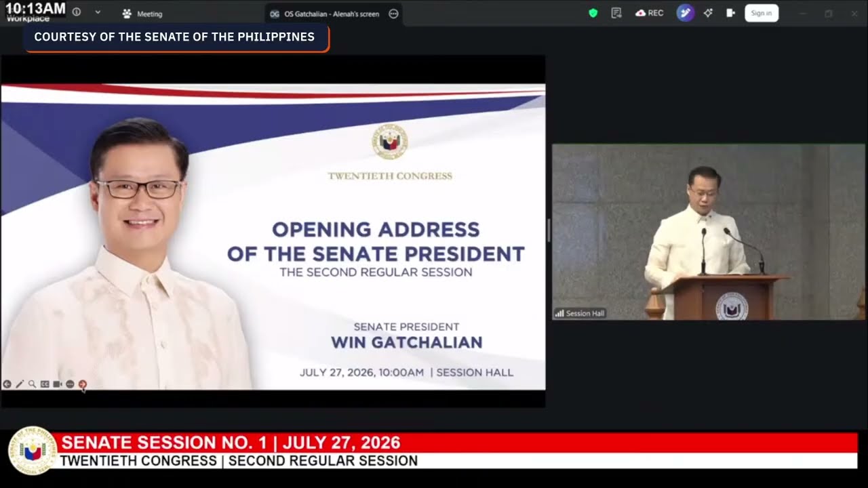The image size is (868, 488).
Task: Click 'THE SECOND REGULAR SESSION' subtitle
Action: 376,272
